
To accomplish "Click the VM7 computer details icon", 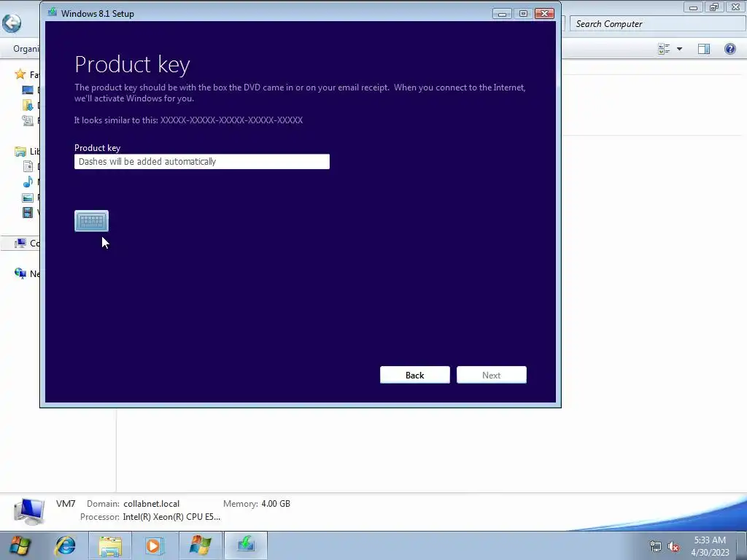I will 29,511.
